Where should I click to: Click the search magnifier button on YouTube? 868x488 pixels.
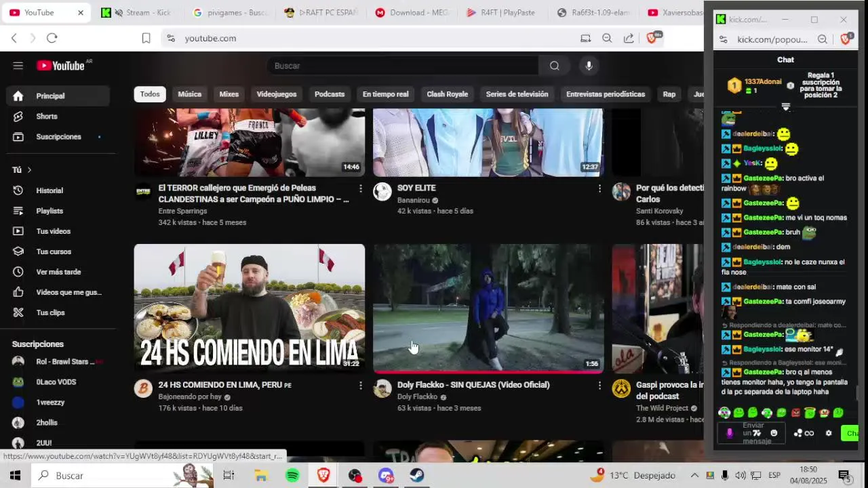click(x=555, y=66)
